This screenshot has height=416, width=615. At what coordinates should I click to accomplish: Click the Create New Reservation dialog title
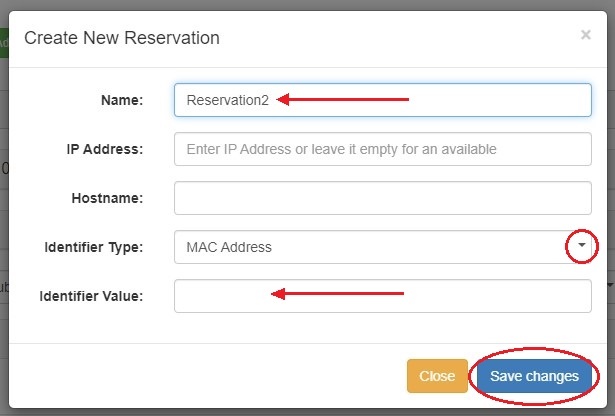[122, 38]
